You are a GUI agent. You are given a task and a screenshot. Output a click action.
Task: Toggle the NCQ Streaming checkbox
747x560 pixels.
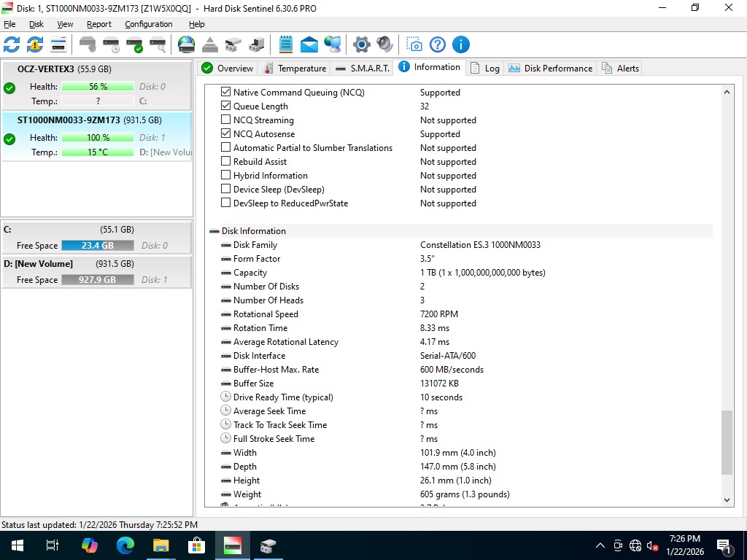pos(226,120)
